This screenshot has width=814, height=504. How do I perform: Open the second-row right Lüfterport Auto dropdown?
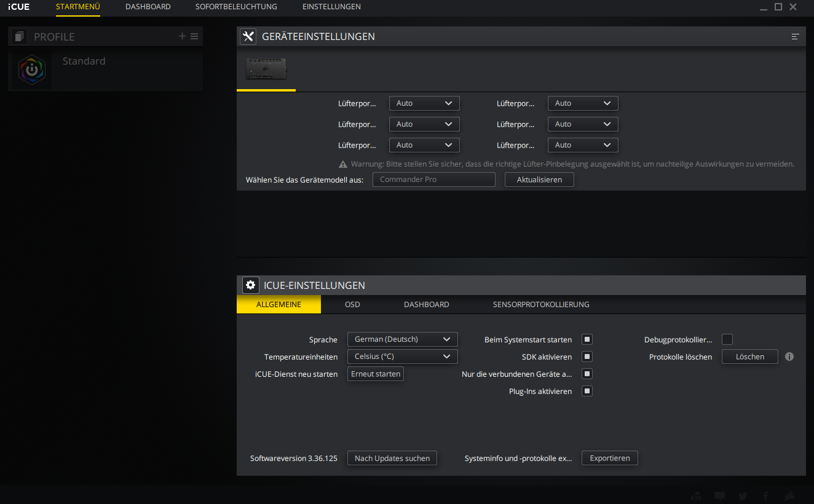click(583, 124)
